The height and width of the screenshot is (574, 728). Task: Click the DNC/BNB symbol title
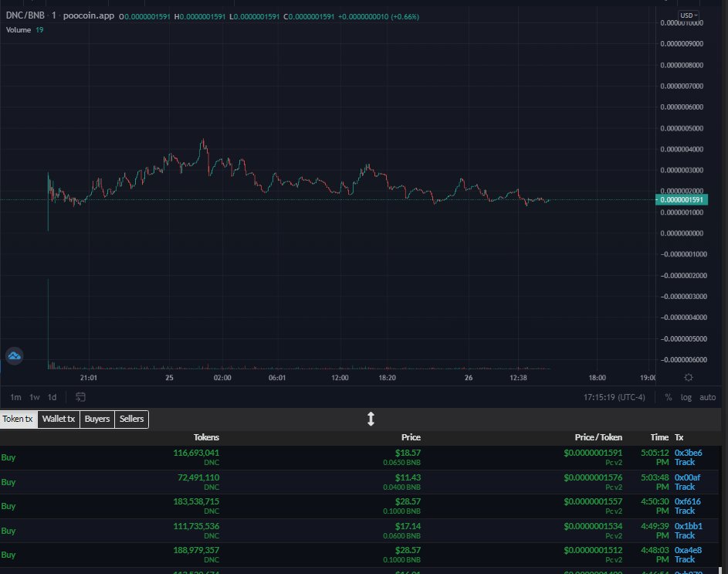[25, 15]
